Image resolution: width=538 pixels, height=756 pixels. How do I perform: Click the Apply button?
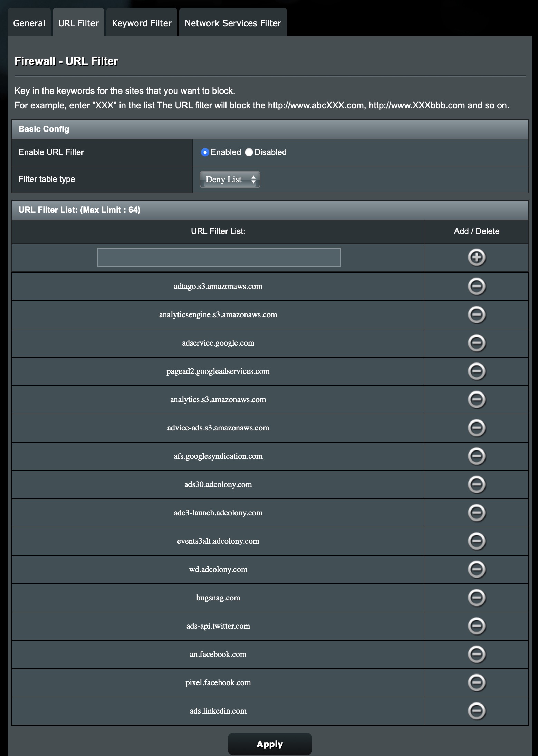[x=270, y=744]
